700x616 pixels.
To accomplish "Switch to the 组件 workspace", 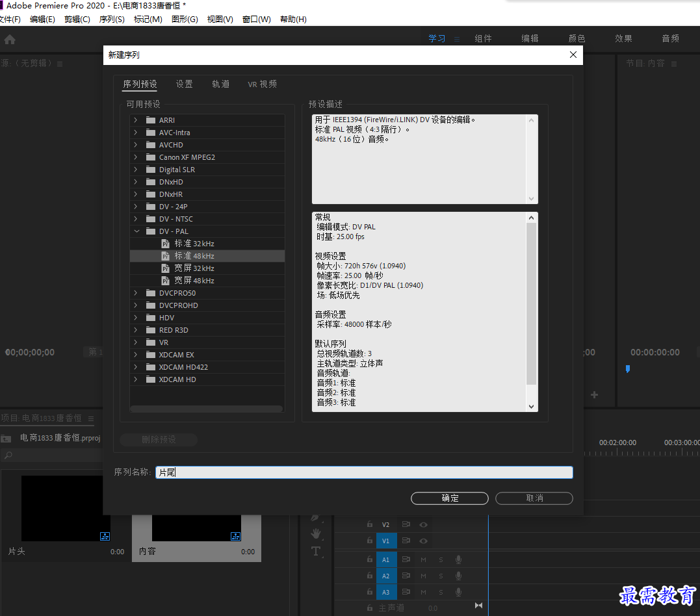I will (x=483, y=38).
